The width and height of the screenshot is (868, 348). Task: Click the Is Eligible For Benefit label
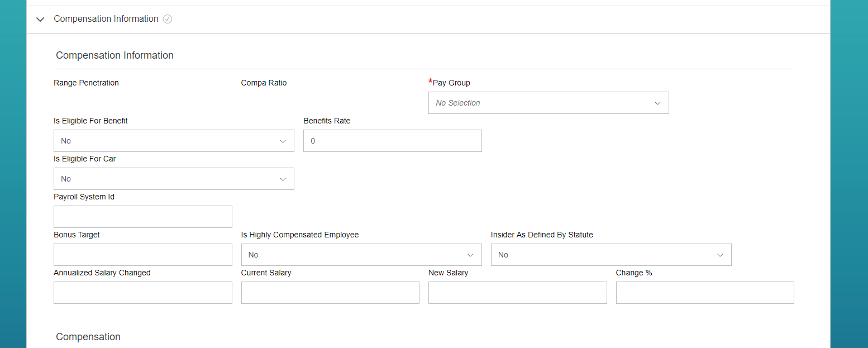(90, 121)
